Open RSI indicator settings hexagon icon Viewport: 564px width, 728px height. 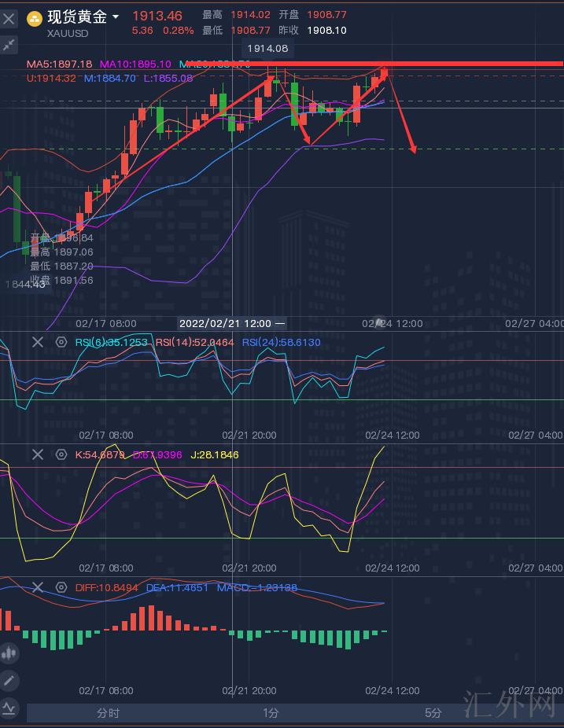(x=61, y=342)
